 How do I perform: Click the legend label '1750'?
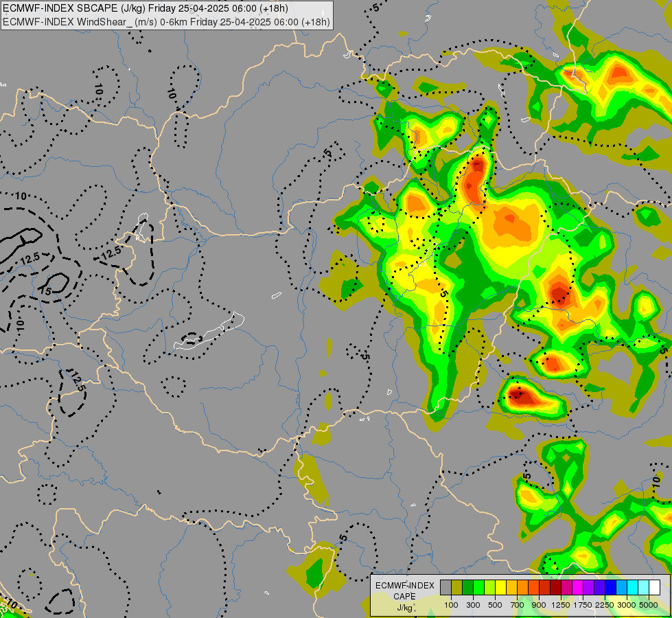coord(583,605)
